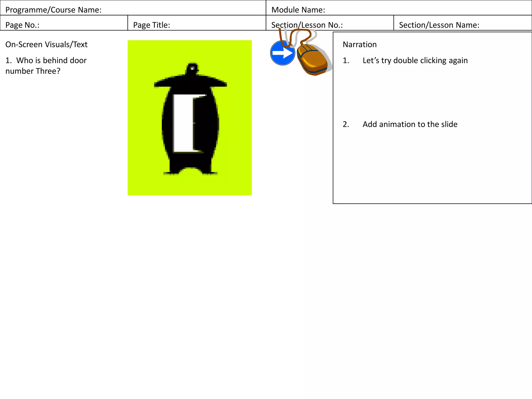The height and width of the screenshot is (399, 532).
Task: Select the Programme/Course Name field
Action: (133, 8)
